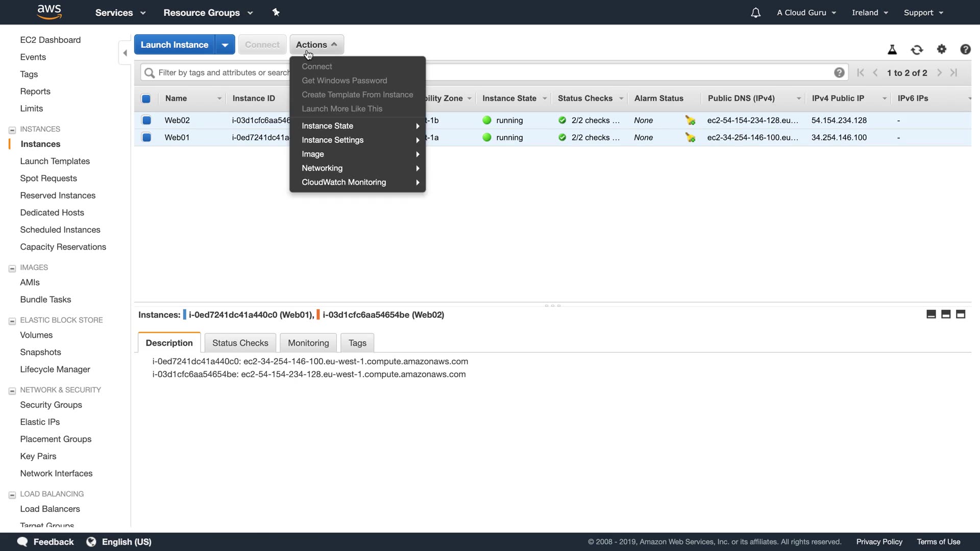The image size is (980, 551).
Task: Uncheck the Web02 instance checkbox
Action: 146,120
